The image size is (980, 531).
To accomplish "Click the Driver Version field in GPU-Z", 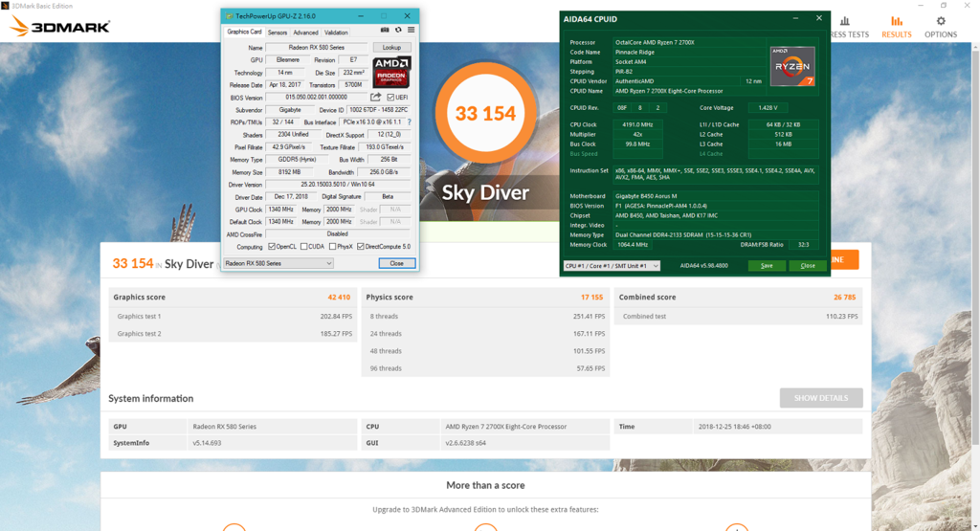I will pos(338,185).
